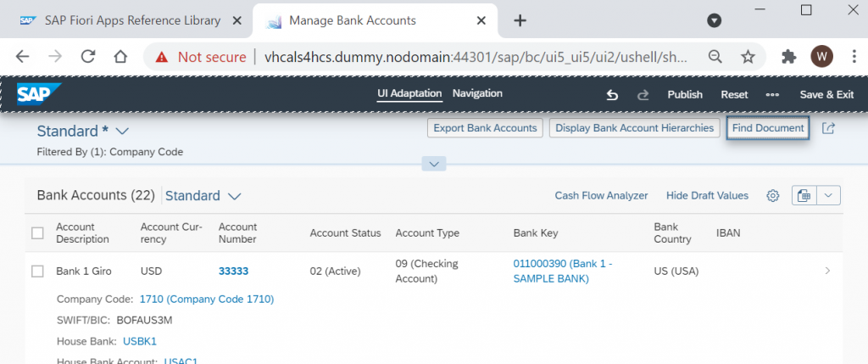868x364 pixels.
Task: Open a new browser tab
Action: coord(520,21)
